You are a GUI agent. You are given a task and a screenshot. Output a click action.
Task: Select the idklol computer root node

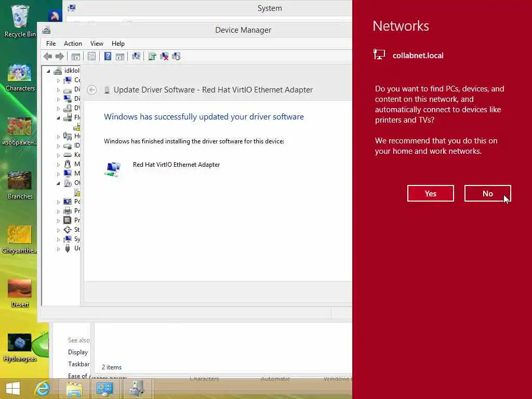[72, 71]
